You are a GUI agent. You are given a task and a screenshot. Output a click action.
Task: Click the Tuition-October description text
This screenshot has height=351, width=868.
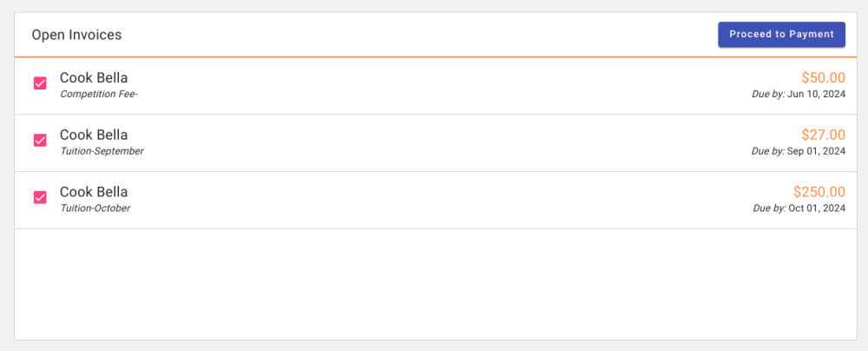pyautogui.click(x=95, y=209)
